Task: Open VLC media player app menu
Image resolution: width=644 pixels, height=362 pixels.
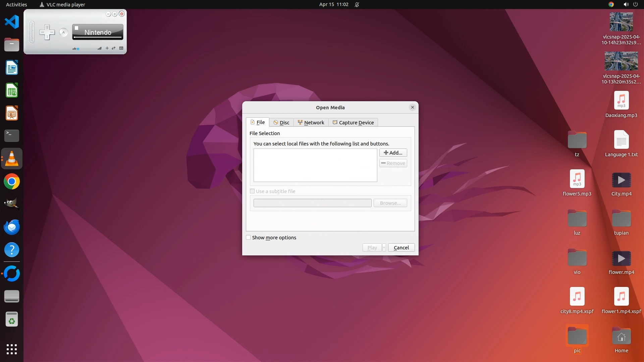Action: pos(62,4)
